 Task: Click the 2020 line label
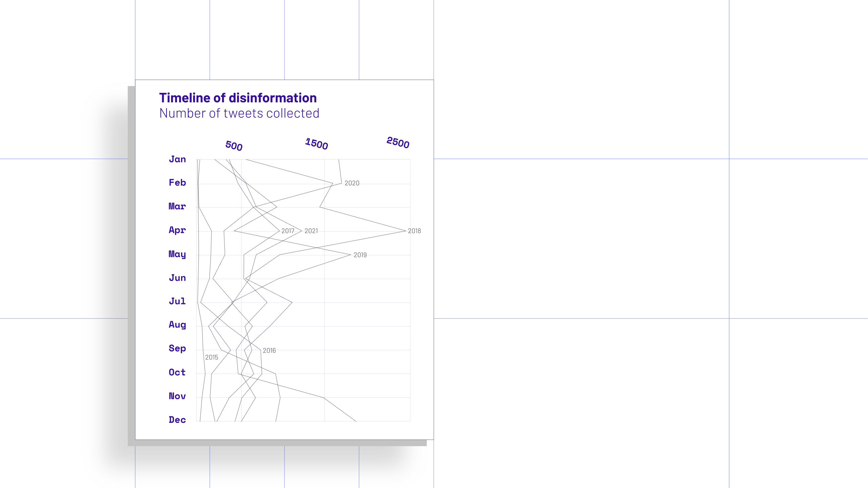coord(352,183)
